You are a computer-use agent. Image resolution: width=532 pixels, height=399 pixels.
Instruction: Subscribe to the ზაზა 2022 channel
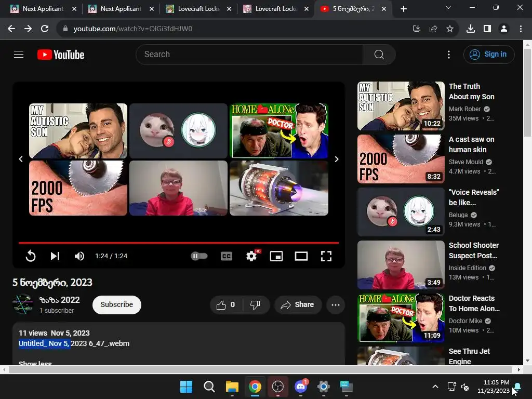coord(117,304)
